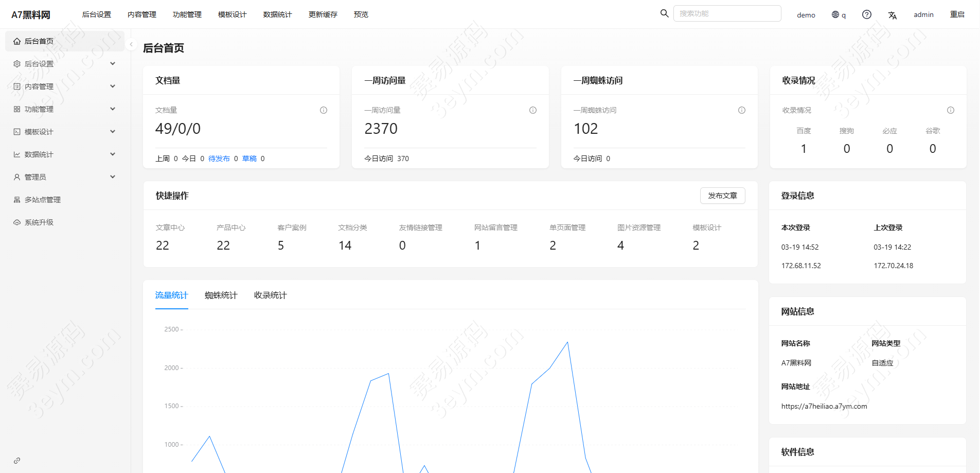Click info icon in 一周访问量 card

[532, 110]
